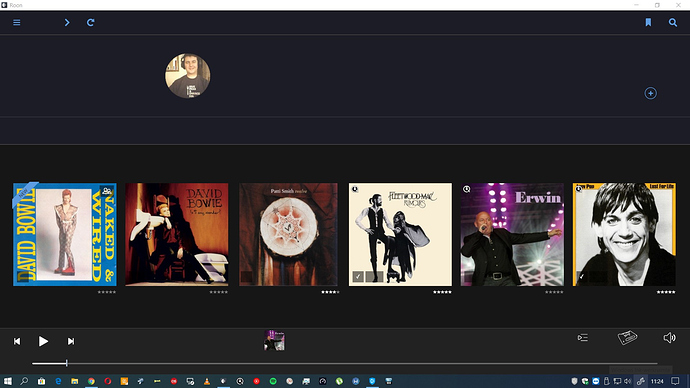
Task: Open File Explorer from taskbar
Action: [x=75, y=381]
